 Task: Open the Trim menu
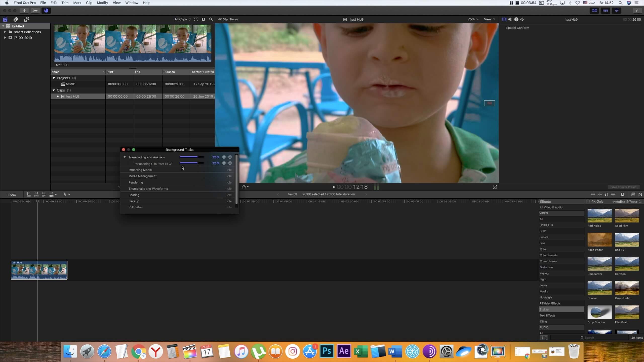(65, 3)
